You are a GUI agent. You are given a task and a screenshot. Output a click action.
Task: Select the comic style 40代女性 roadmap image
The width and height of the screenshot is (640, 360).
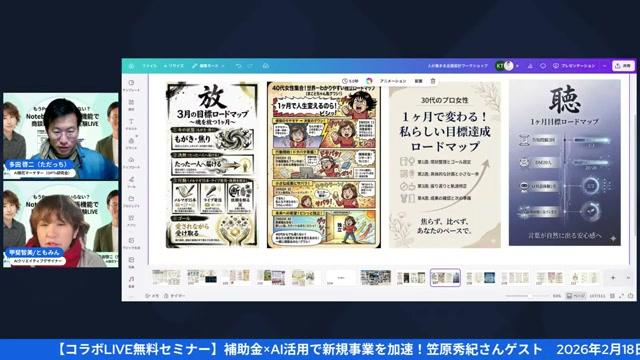[x=324, y=165]
